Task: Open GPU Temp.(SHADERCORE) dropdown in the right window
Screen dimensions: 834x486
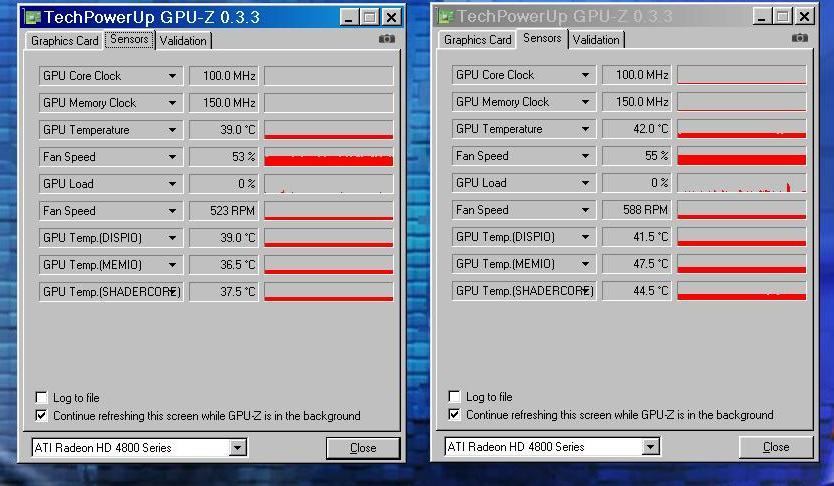Action: point(586,291)
